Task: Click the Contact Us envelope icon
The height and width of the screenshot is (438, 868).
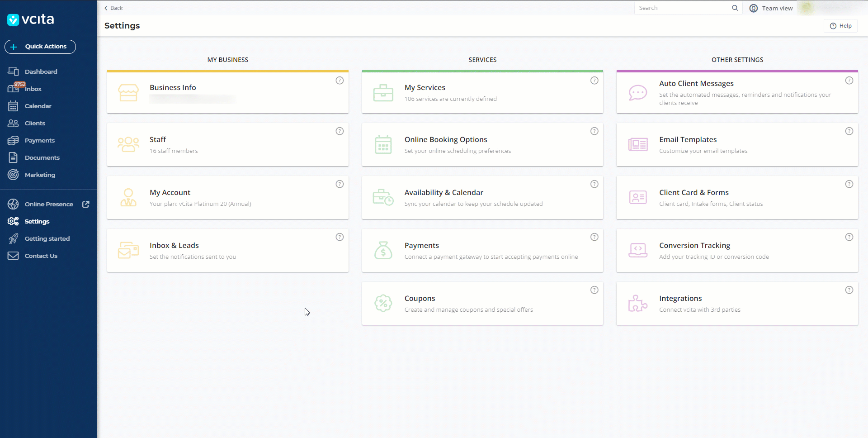Action: click(x=13, y=256)
